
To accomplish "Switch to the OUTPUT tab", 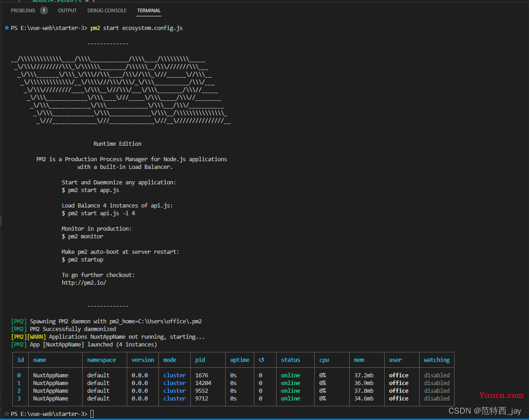I will [x=67, y=10].
